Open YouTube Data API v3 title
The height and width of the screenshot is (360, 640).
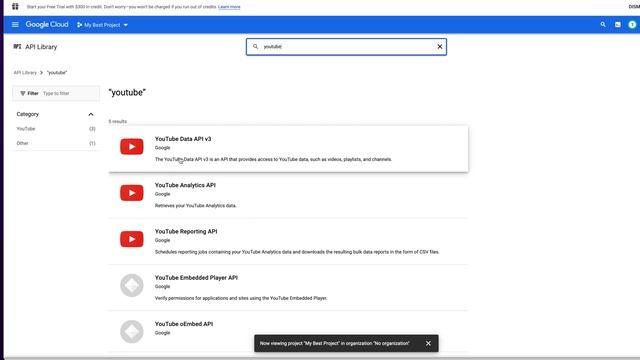tap(183, 139)
